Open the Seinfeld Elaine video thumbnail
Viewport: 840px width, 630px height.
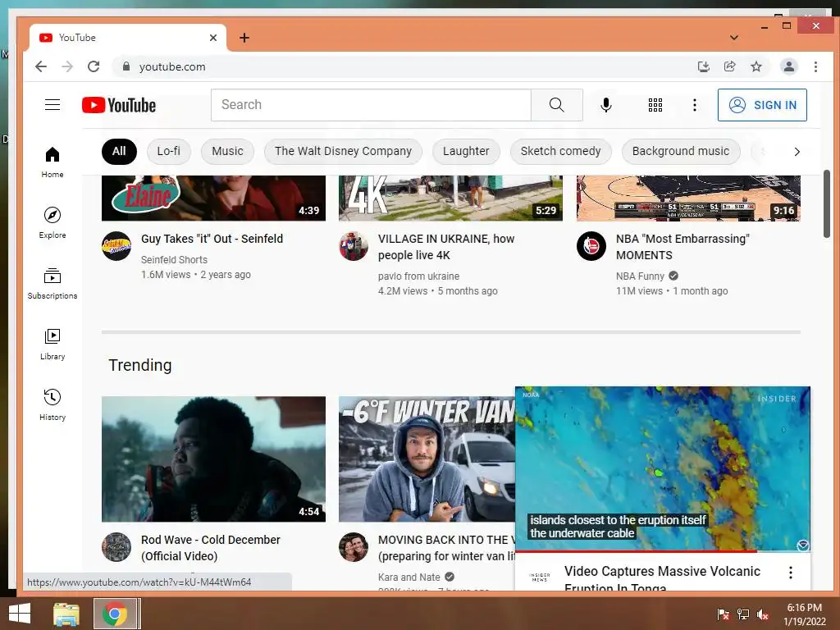[213, 198]
